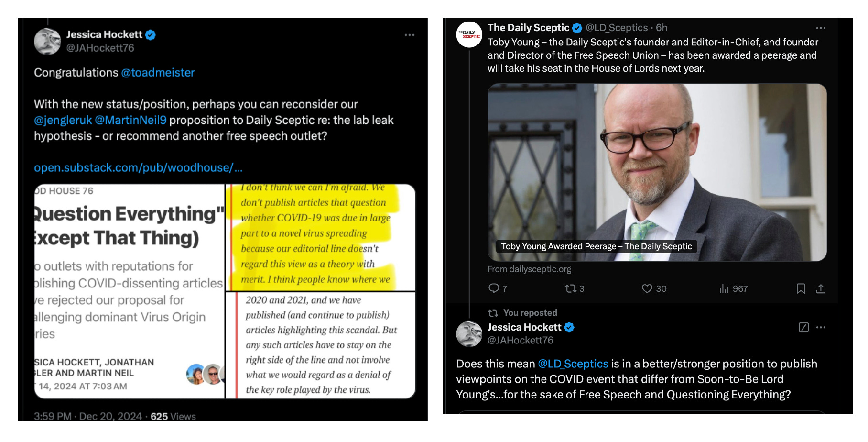
Task: Open Toby Young Awarded Peerage article image
Action: point(657,172)
